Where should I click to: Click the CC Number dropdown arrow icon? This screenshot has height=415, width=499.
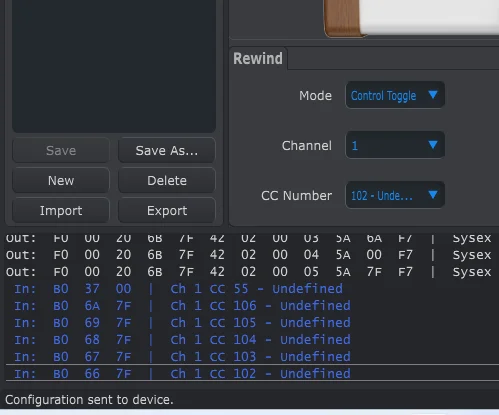pyautogui.click(x=433, y=194)
